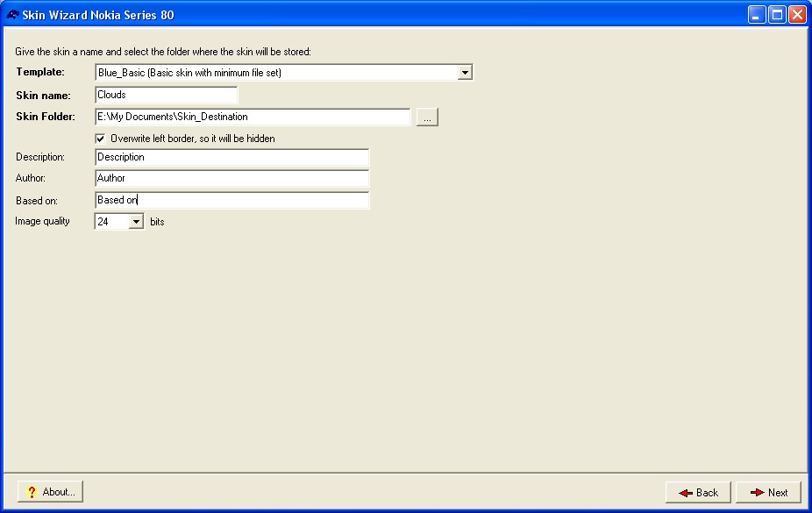
Task: Maximize the Skin Wizard window
Action: point(777,15)
